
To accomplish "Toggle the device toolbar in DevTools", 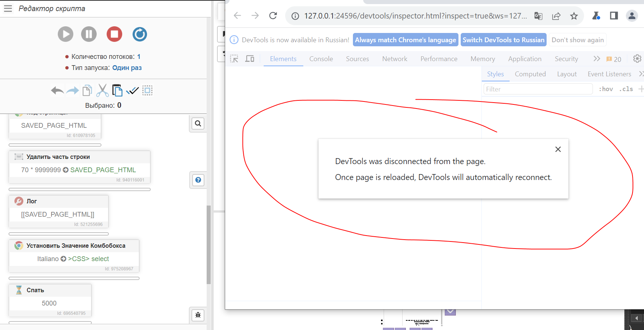I will 250,59.
